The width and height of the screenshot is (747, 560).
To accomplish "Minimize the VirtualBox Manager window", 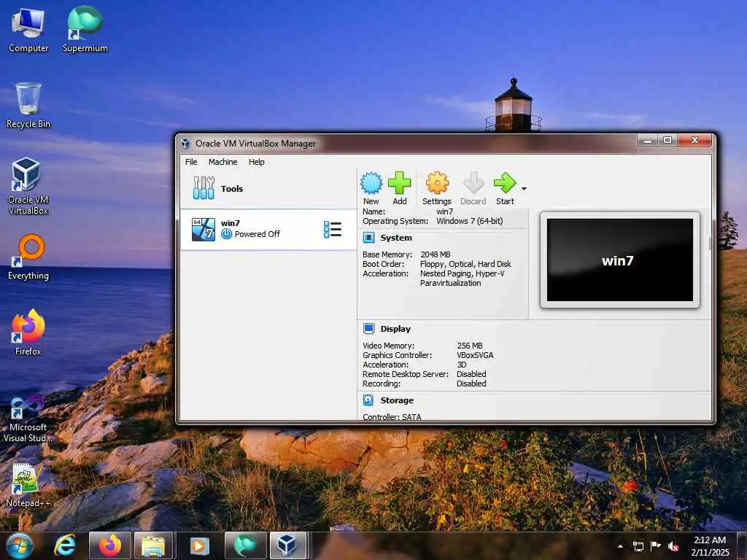I will click(x=648, y=141).
